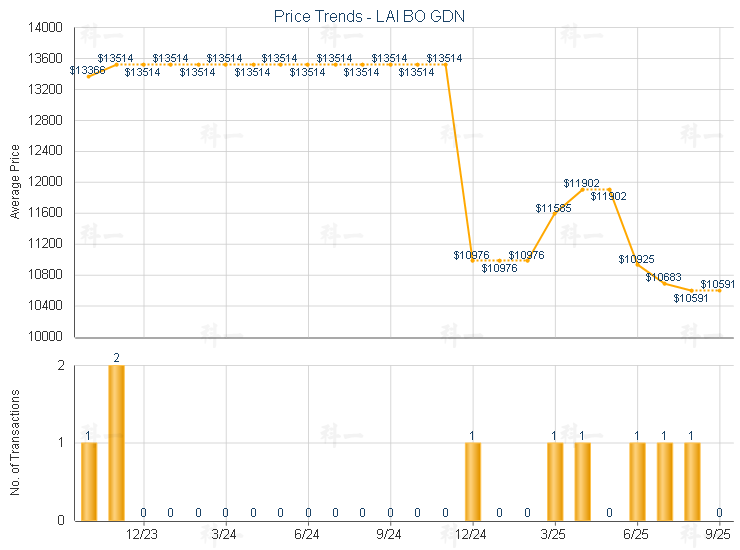Click the tallest transaction bar labeled 2
Viewport: 740px width, 550px height.
coord(116,443)
